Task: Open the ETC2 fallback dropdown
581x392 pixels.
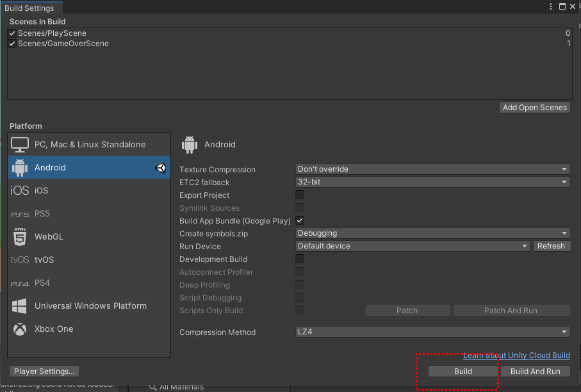Action: tap(432, 182)
